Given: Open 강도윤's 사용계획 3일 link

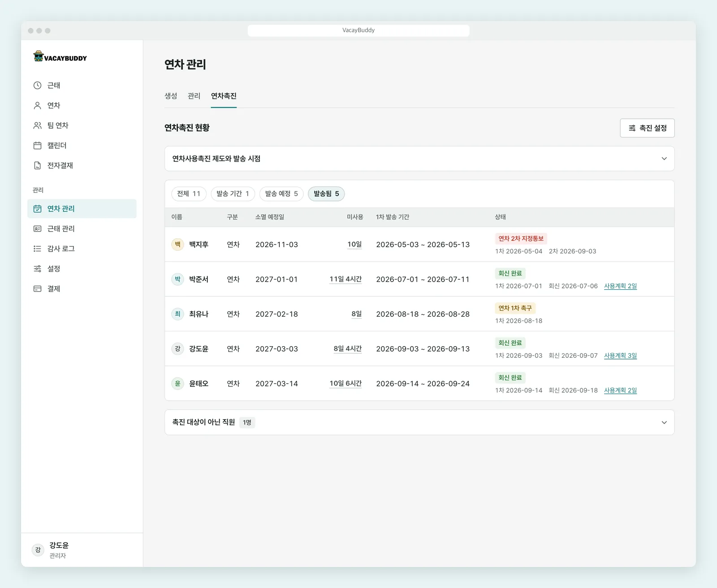Looking at the screenshot, I should click(x=620, y=356).
